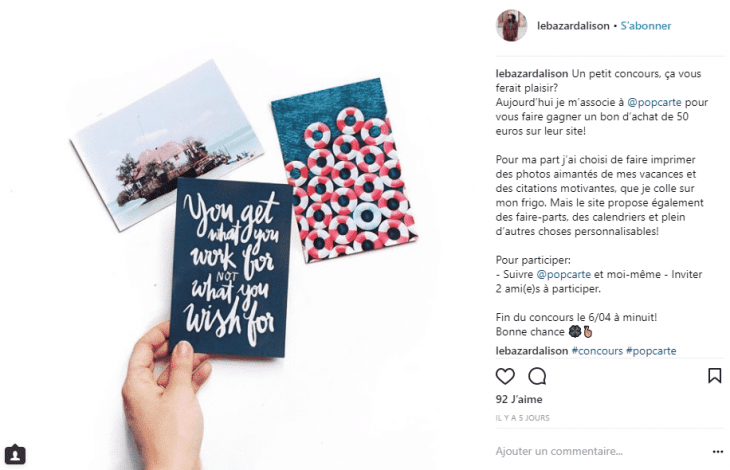Viewport: 730px width, 470px height.
Task: Like the post with the heart icon
Action: 505,376
